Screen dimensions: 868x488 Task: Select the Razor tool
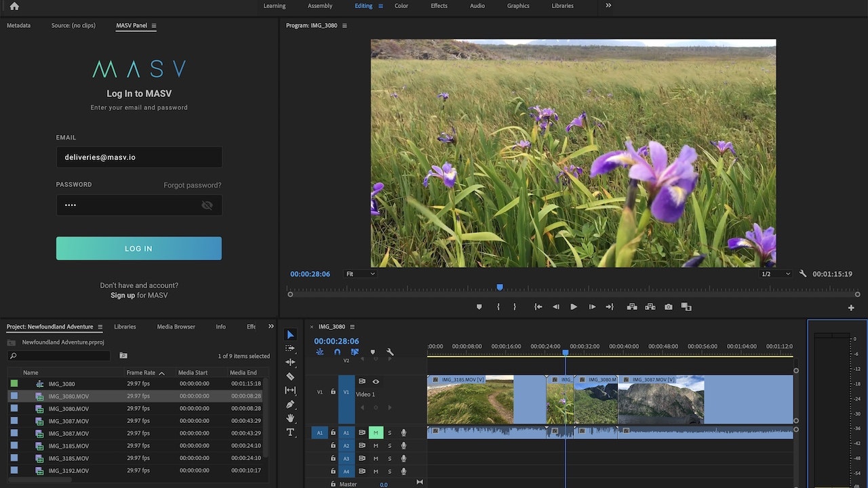point(290,376)
